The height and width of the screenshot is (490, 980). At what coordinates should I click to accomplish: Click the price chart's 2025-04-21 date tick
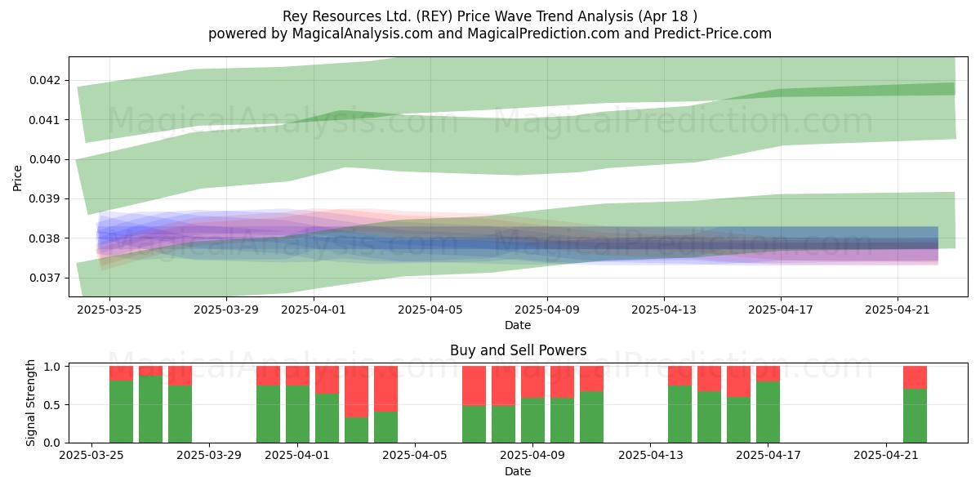(898, 310)
